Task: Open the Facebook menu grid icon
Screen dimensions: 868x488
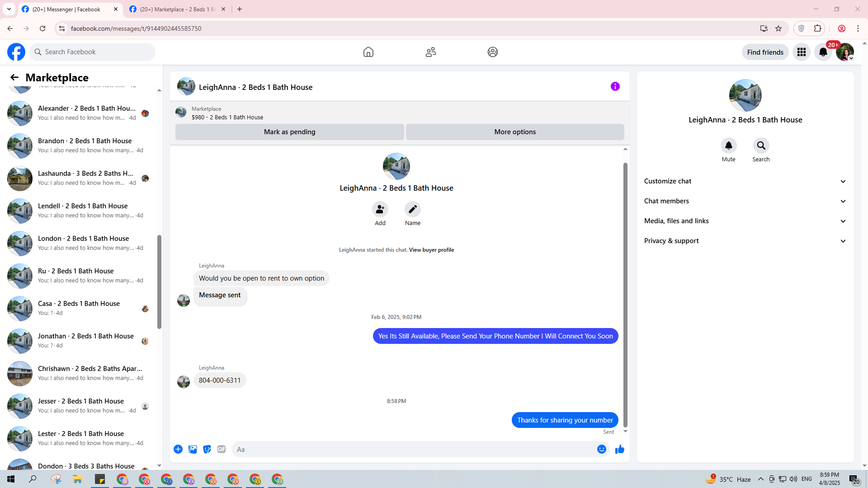Action: [801, 52]
